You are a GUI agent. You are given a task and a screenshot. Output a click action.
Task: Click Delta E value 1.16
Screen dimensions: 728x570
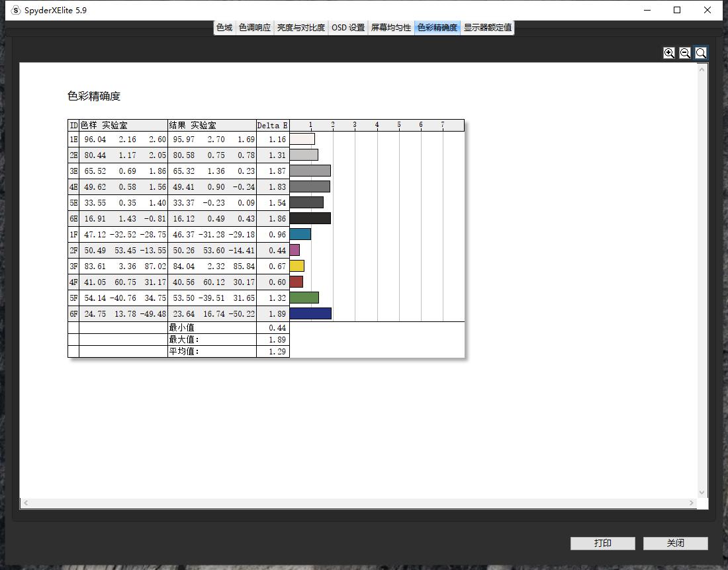277,140
